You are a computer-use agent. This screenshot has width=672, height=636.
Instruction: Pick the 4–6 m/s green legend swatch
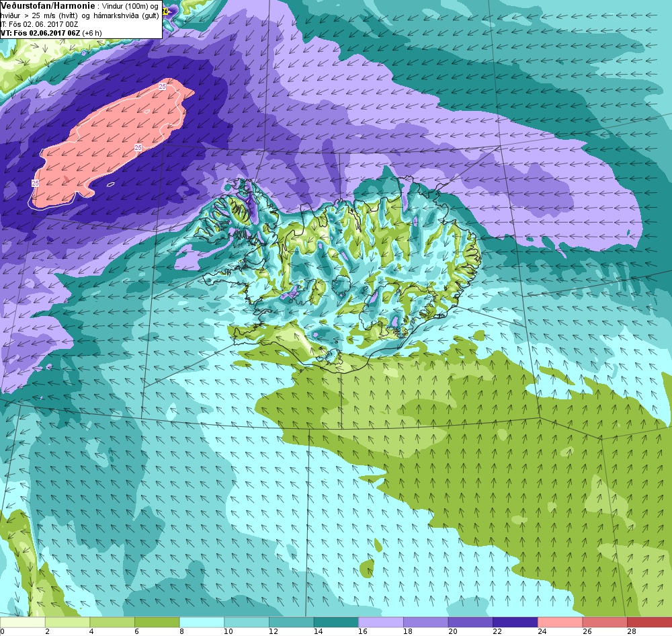coord(112,622)
